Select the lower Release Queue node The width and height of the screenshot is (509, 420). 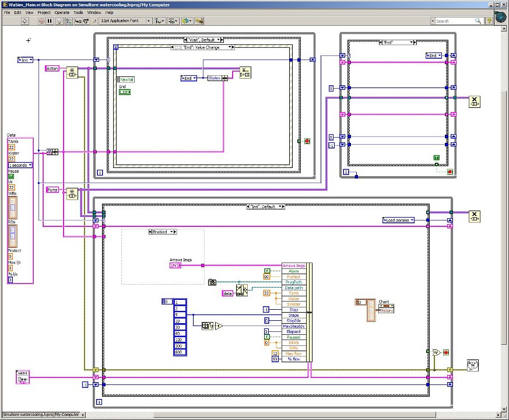(x=474, y=216)
